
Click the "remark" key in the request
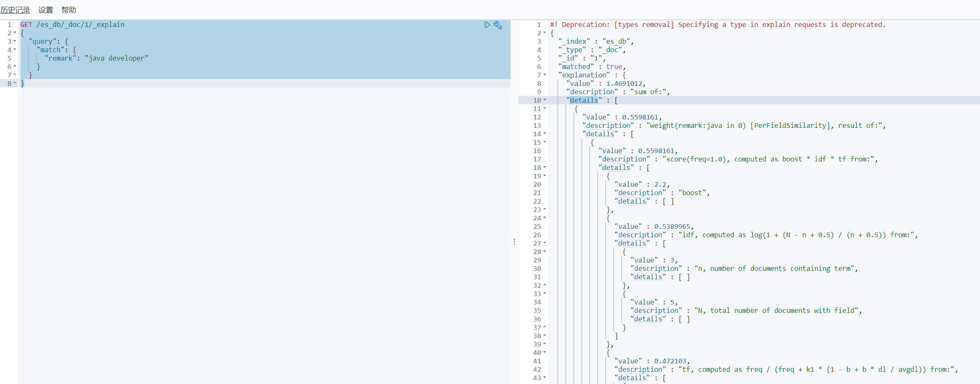click(x=61, y=58)
